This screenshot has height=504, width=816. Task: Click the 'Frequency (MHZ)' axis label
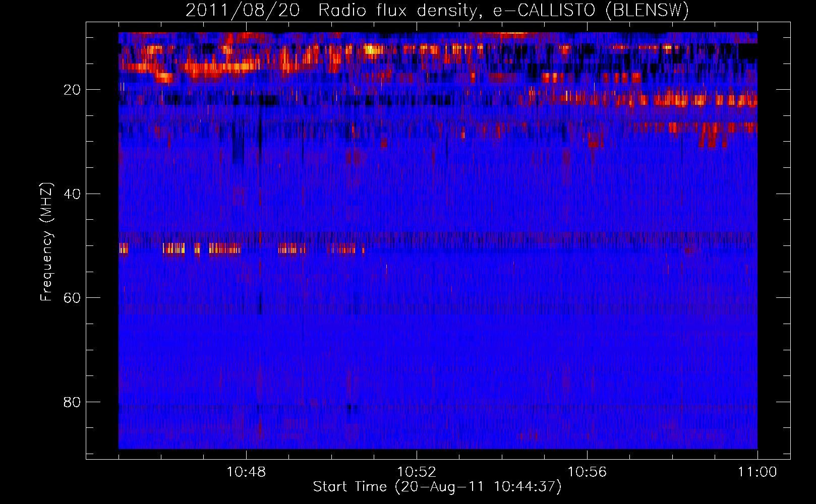[x=46, y=242]
